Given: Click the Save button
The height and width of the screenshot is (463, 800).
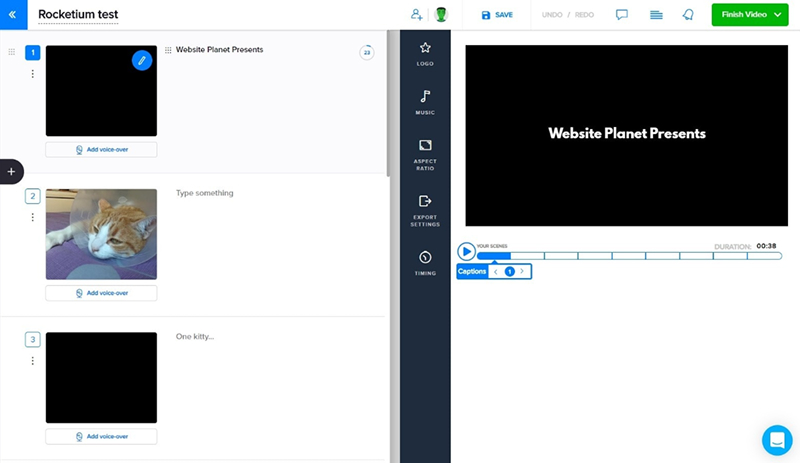Looking at the screenshot, I should 497,15.
